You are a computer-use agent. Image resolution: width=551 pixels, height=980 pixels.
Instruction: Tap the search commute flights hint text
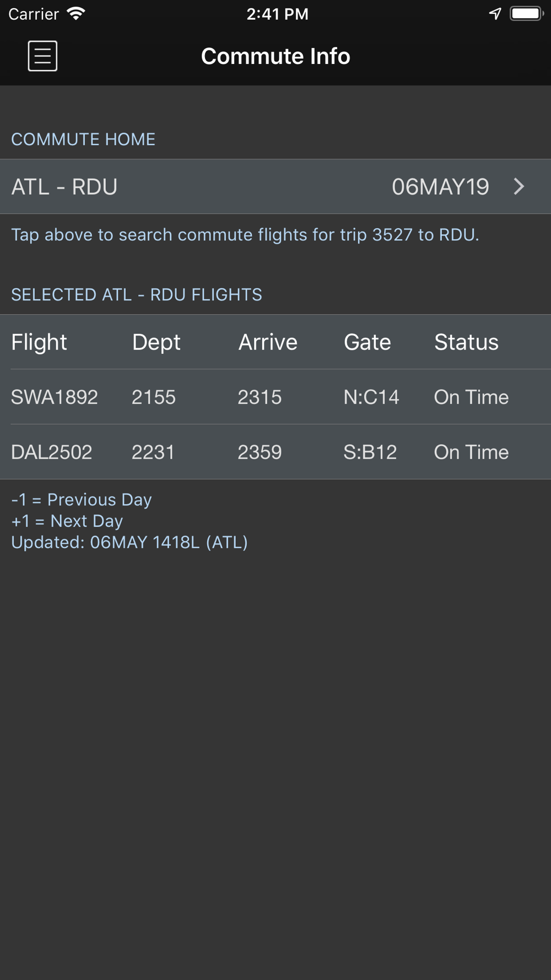point(245,235)
